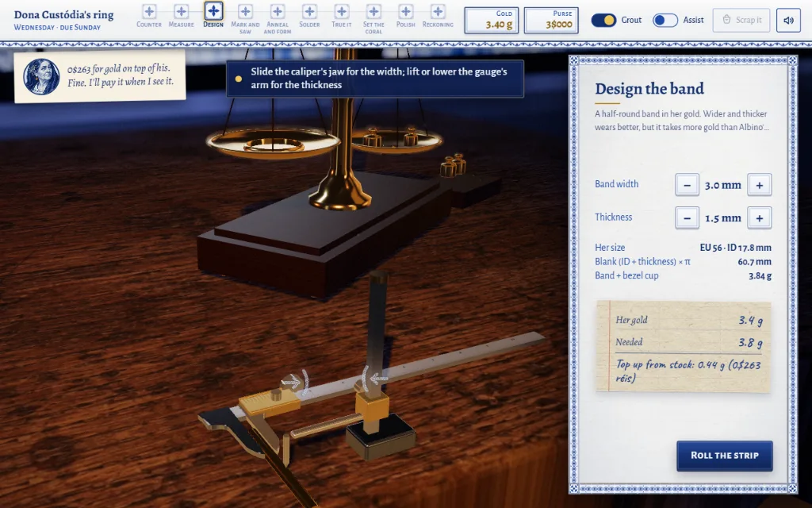Mute sound with speaker icon
The width and height of the screenshot is (812, 508).
(789, 20)
